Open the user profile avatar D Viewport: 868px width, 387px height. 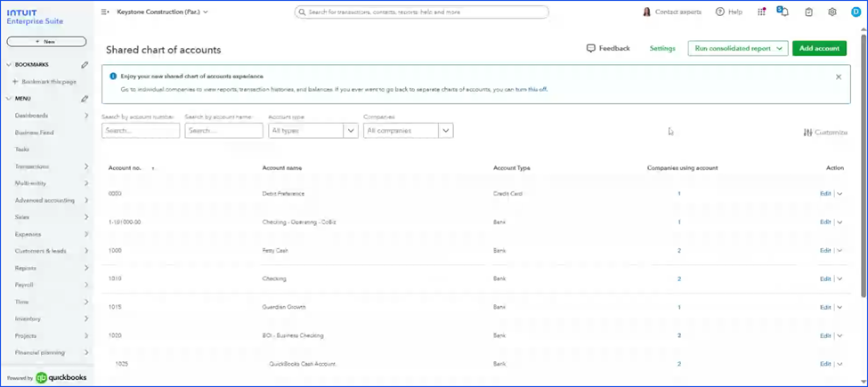(x=856, y=12)
